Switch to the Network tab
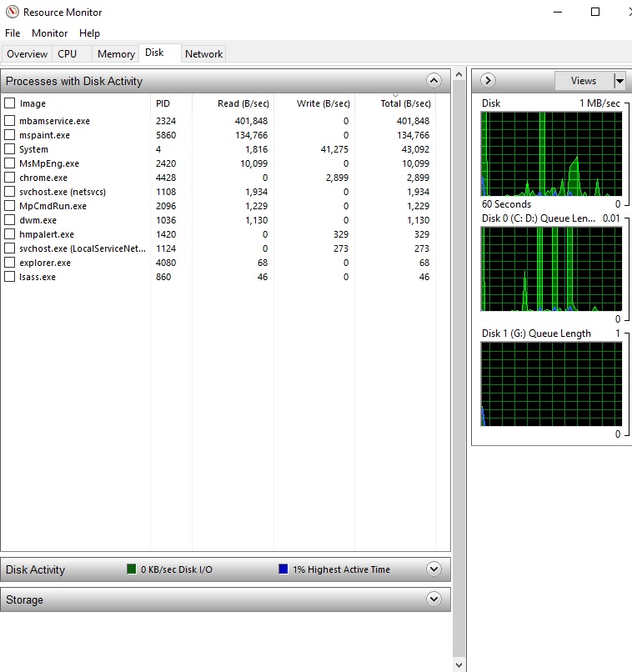The height and width of the screenshot is (672, 632). pos(203,54)
